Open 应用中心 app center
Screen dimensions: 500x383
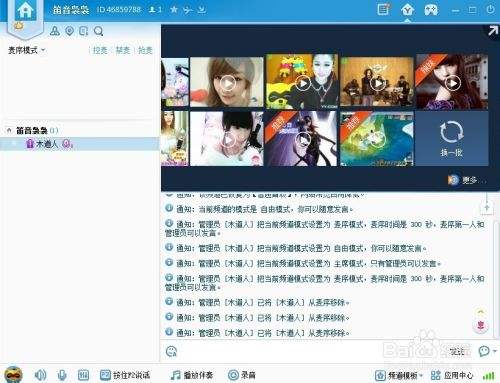[452, 376]
